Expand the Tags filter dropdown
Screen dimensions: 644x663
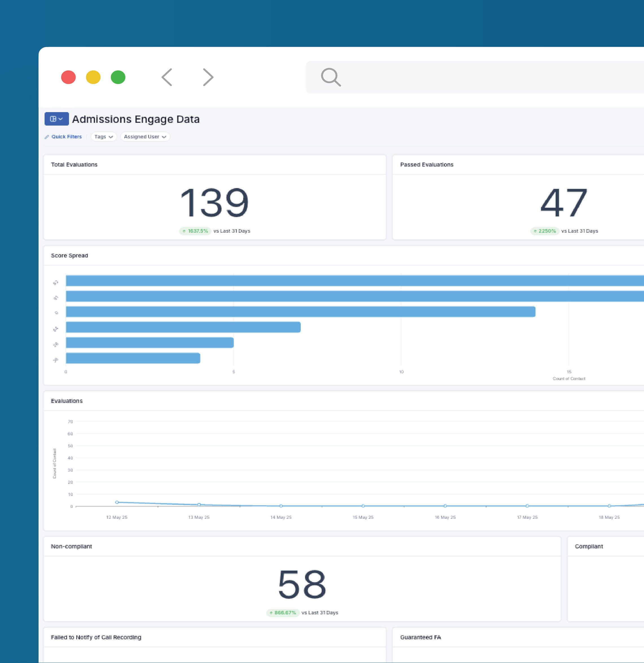(x=104, y=137)
